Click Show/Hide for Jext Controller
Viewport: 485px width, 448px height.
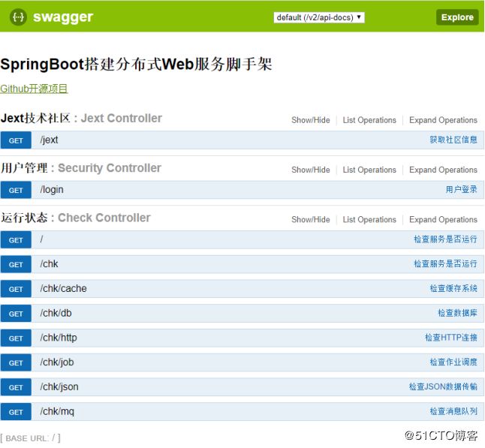[x=311, y=120]
